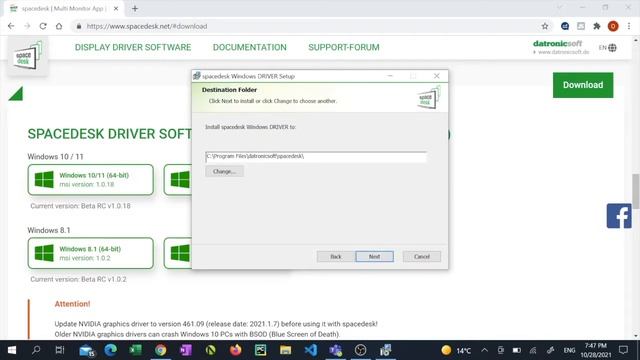Image resolution: width=640 pixels, height=360 pixels.
Task: Close the spacedesk browser tab
Action: pos(116,8)
